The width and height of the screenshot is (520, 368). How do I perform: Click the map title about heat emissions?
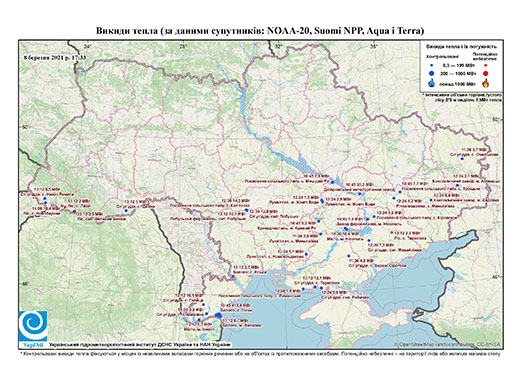coord(260,31)
